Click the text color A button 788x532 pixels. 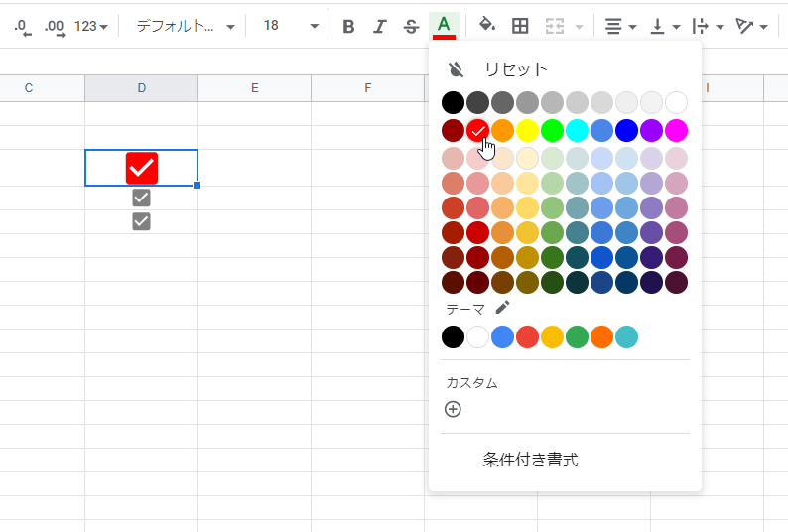pos(444,26)
